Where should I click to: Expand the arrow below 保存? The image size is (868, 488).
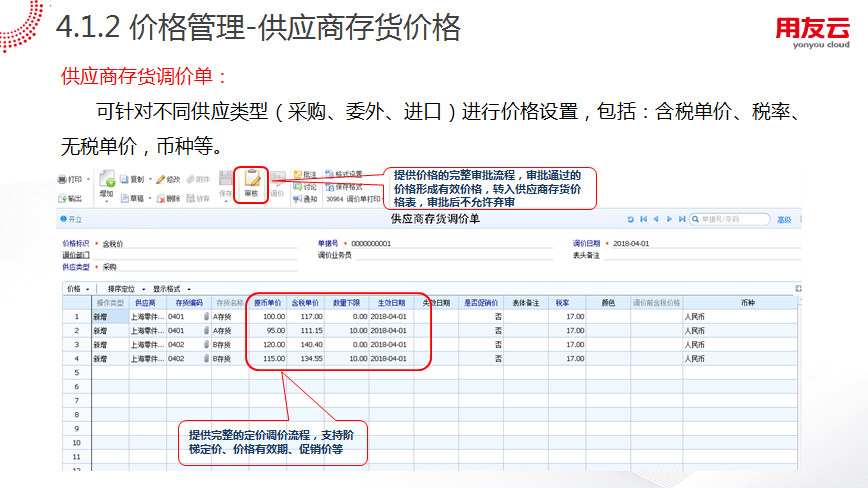[225, 201]
